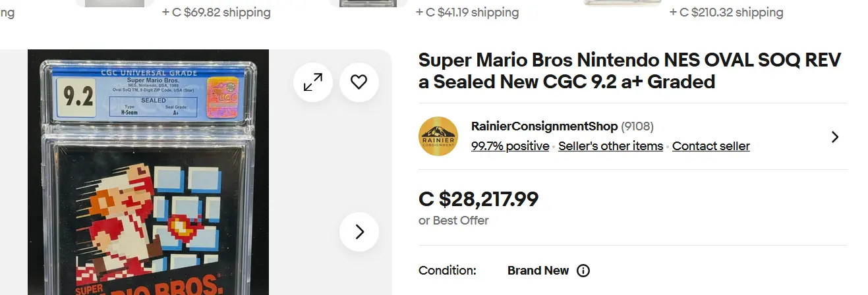Click the Rainier Consignment seller logo

[438, 136]
